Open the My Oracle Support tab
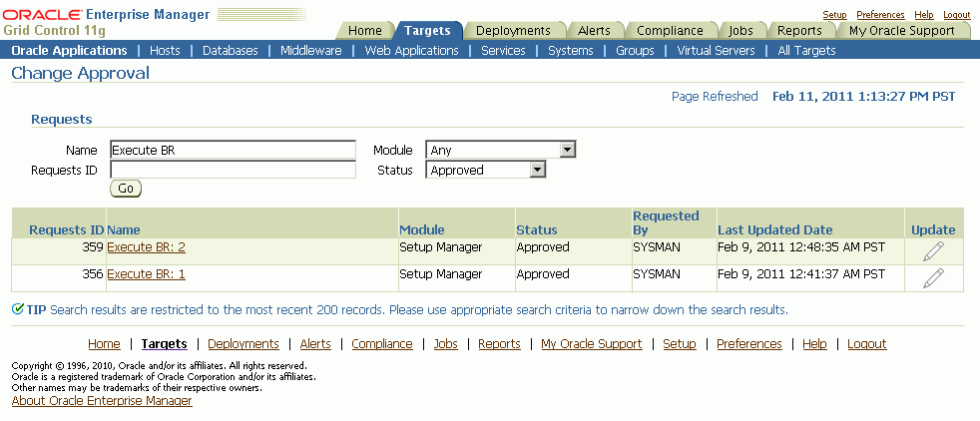The width and height of the screenshot is (980, 421). 902,31
